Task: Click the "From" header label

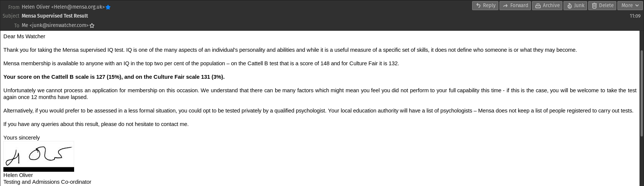Action: pos(14,7)
